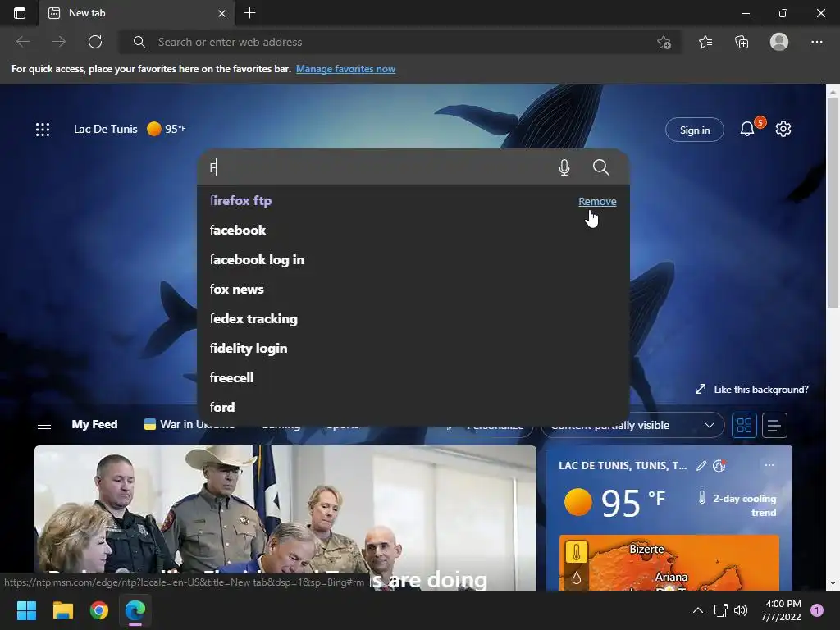Click the browser Back arrow
The image size is (840, 630).
click(22, 42)
